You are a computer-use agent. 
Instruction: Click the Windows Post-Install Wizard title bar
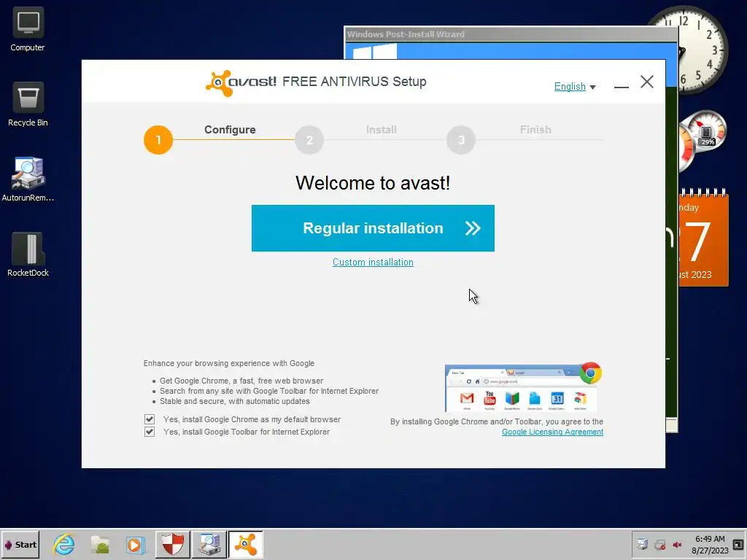[x=511, y=34]
